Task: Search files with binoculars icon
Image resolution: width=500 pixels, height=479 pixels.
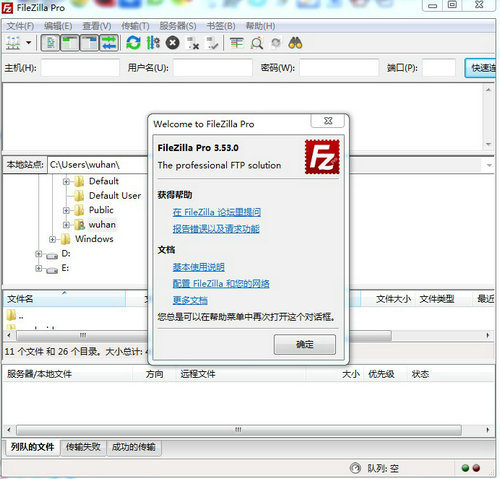Action: [295, 43]
